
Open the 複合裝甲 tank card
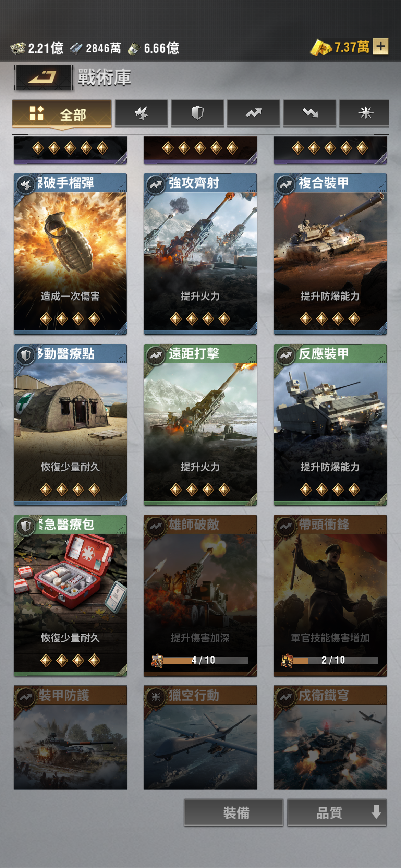pyautogui.click(x=330, y=254)
